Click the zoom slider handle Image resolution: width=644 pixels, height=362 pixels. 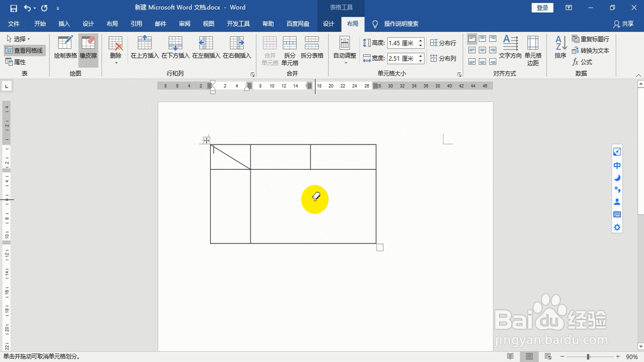588,356
